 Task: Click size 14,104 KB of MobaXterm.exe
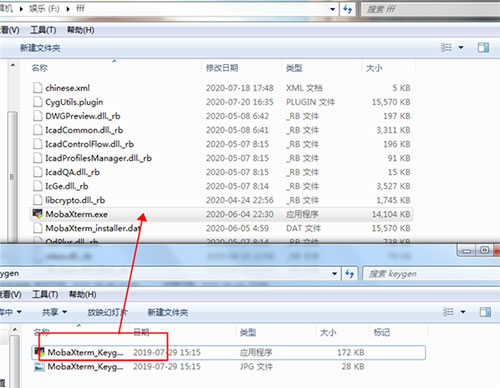coord(391,214)
